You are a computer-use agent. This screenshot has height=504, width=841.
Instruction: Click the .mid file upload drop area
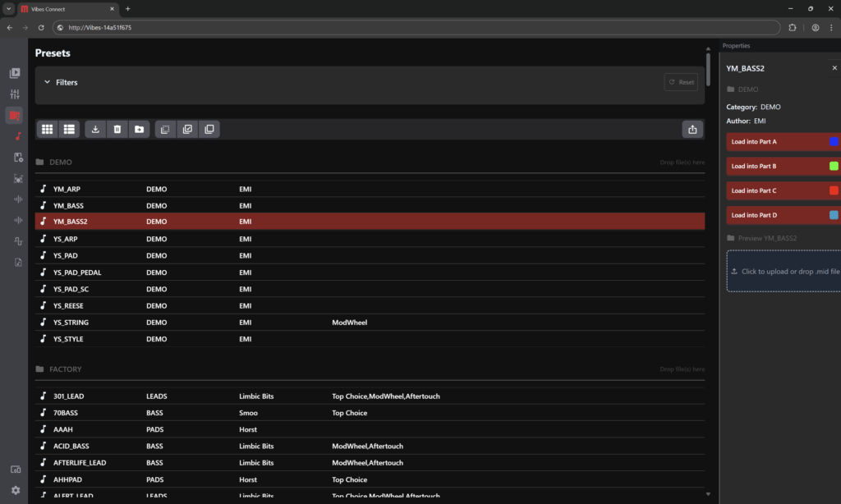click(784, 271)
